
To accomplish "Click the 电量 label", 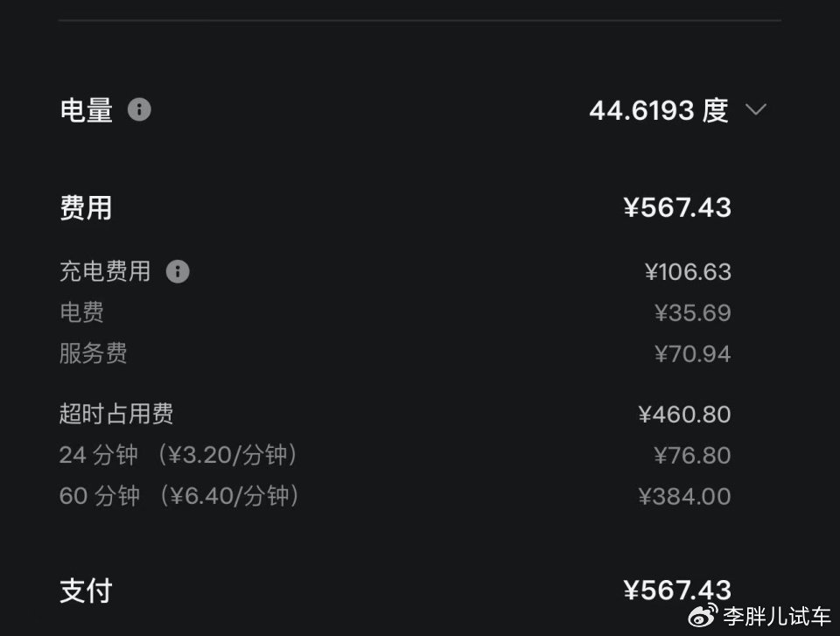I will tap(86, 111).
